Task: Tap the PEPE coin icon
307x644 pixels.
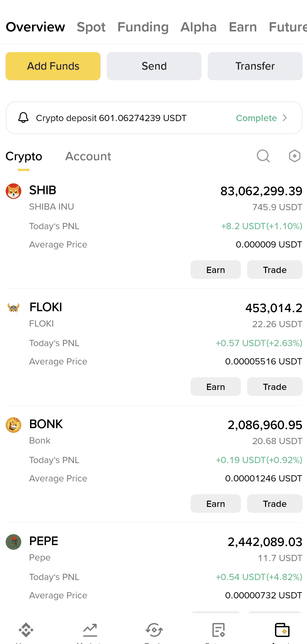Action: click(x=14, y=542)
